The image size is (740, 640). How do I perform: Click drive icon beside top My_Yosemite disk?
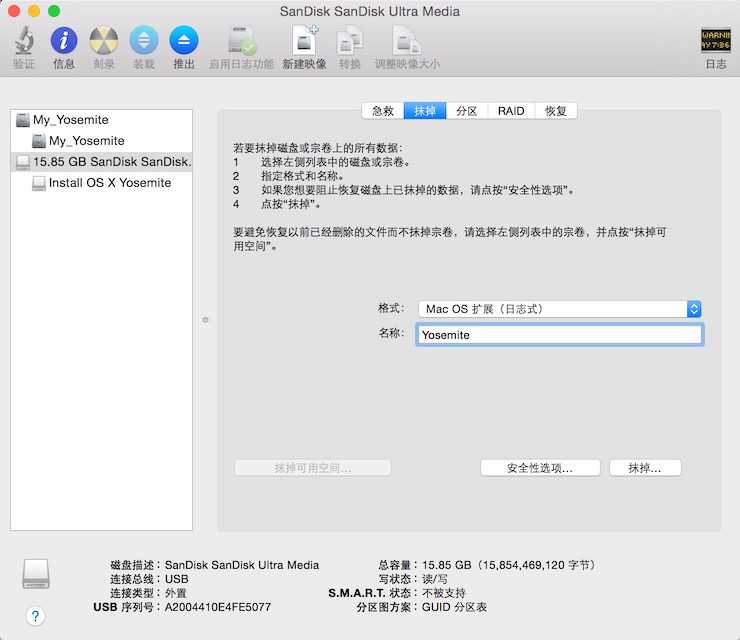[x=23, y=120]
